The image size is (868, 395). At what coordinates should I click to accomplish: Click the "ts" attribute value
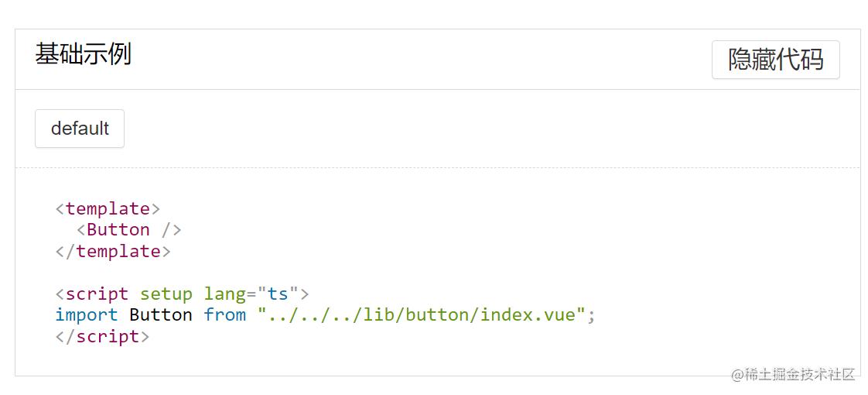coord(278,294)
